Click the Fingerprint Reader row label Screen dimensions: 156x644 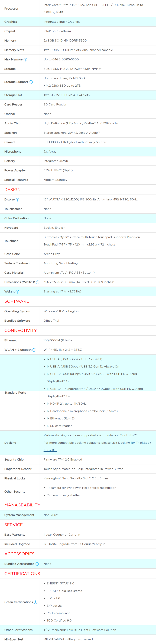[x=18, y=469]
